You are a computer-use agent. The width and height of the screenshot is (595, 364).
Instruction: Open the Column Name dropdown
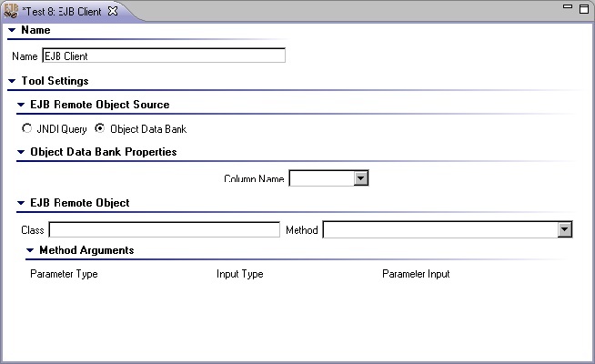pos(361,178)
